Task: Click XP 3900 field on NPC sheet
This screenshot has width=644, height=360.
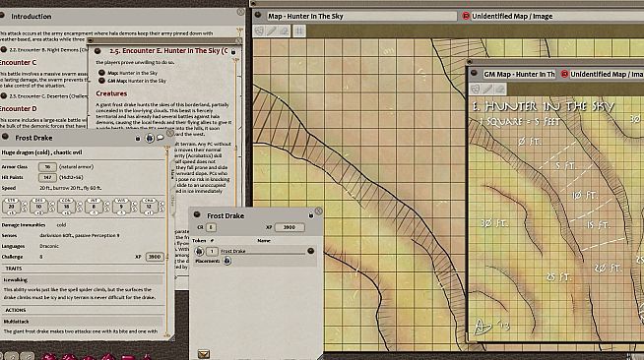Action: [x=155, y=257]
